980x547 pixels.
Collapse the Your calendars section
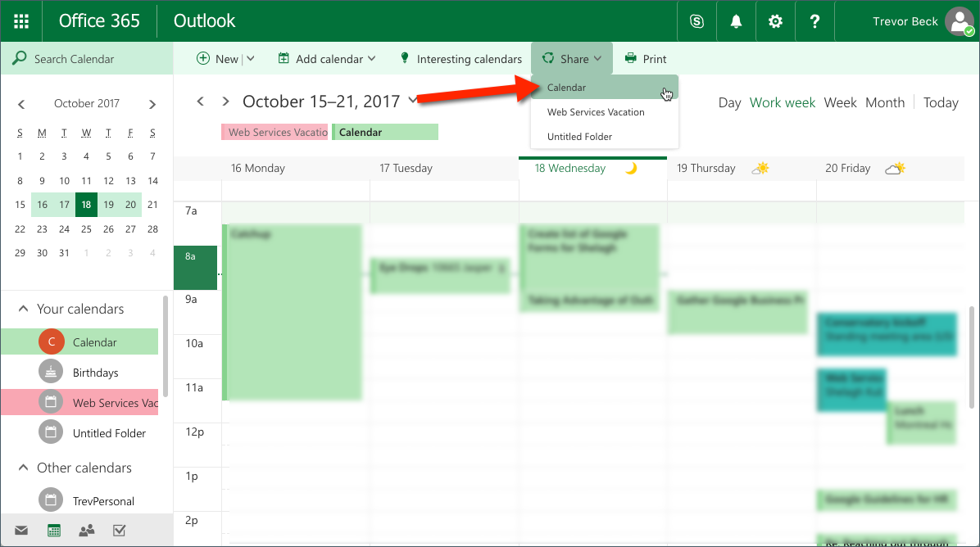(x=23, y=309)
